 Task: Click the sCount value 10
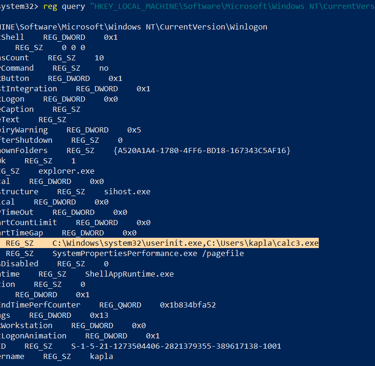(x=99, y=58)
